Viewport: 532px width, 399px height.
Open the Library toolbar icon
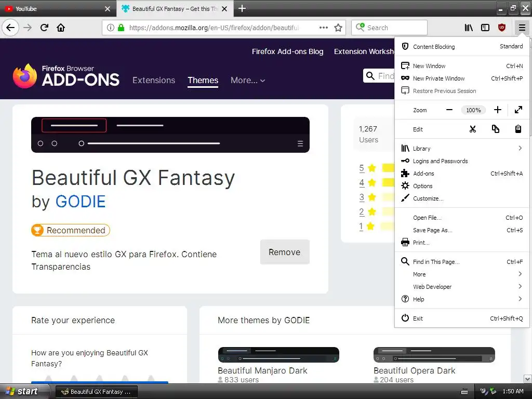pos(469,28)
